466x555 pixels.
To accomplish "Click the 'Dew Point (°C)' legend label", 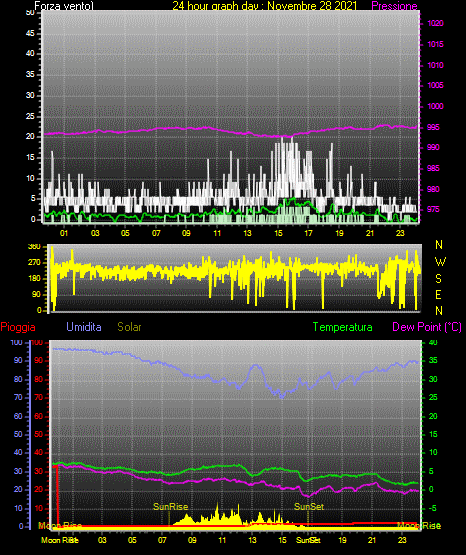I will tap(427, 327).
